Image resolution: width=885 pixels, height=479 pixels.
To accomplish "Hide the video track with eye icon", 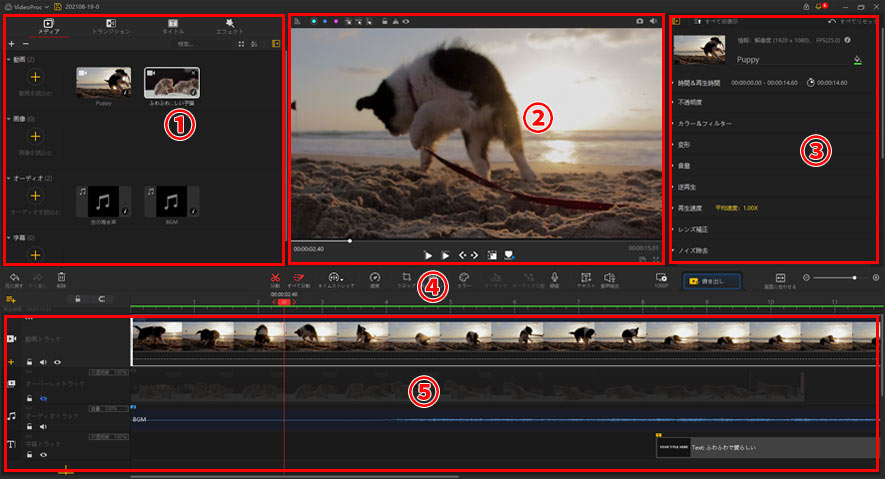I will 57,362.
